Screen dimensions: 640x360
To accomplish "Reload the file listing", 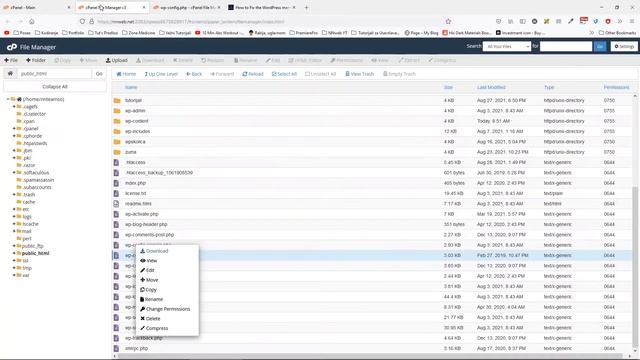I will point(253,74).
